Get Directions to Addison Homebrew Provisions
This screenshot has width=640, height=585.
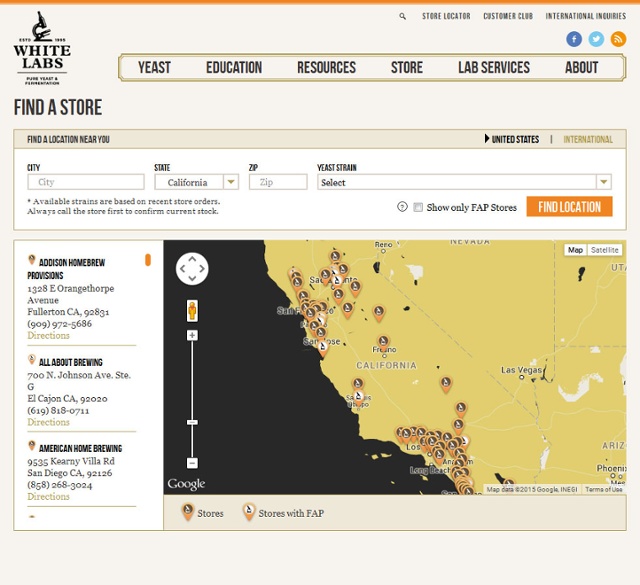49,335
